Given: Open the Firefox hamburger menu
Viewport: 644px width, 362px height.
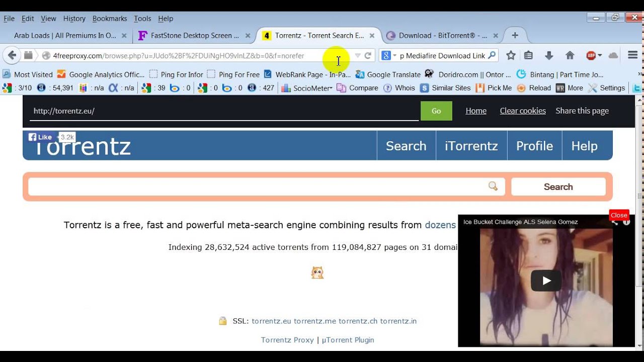Looking at the screenshot, I should [x=633, y=55].
